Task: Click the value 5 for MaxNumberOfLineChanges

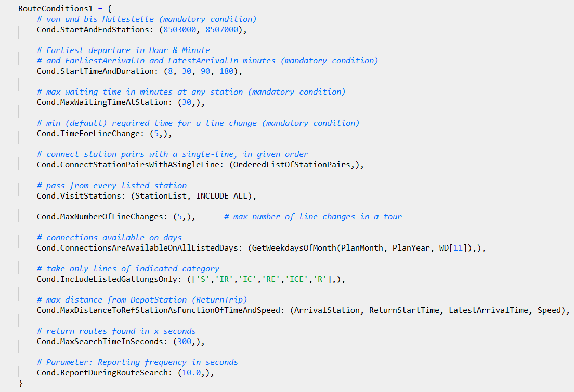Action: pyautogui.click(x=180, y=217)
